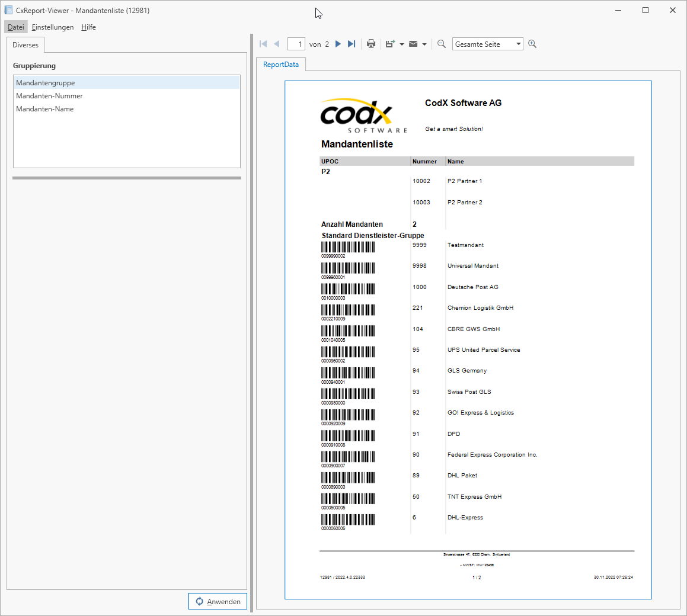Click 'Federal Express Corporation Inc.' text
The image size is (687, 616).
(493, 455)
